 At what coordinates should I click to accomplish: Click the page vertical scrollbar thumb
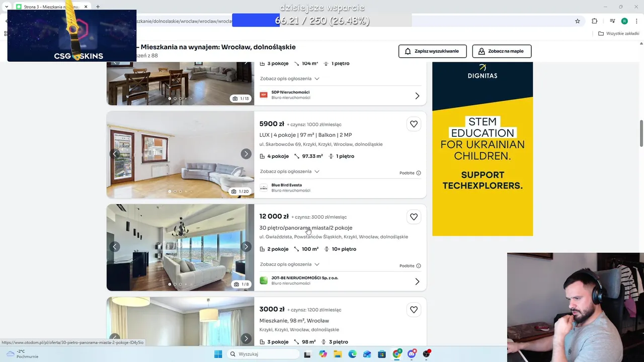point(641,133)
